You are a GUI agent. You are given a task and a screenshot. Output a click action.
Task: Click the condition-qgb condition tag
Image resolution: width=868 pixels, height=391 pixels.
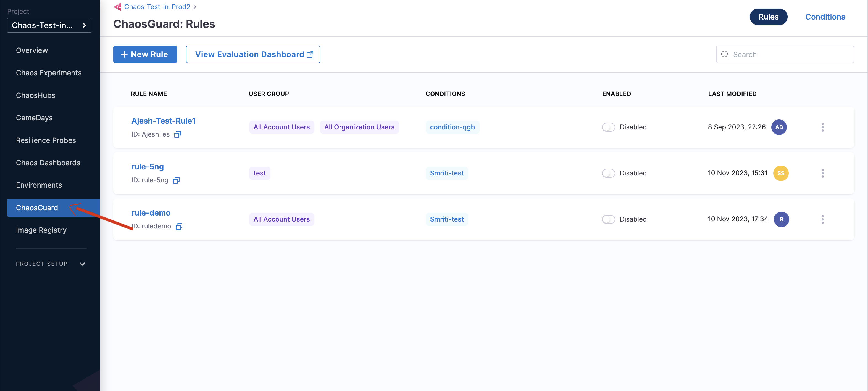coord(452,127)
